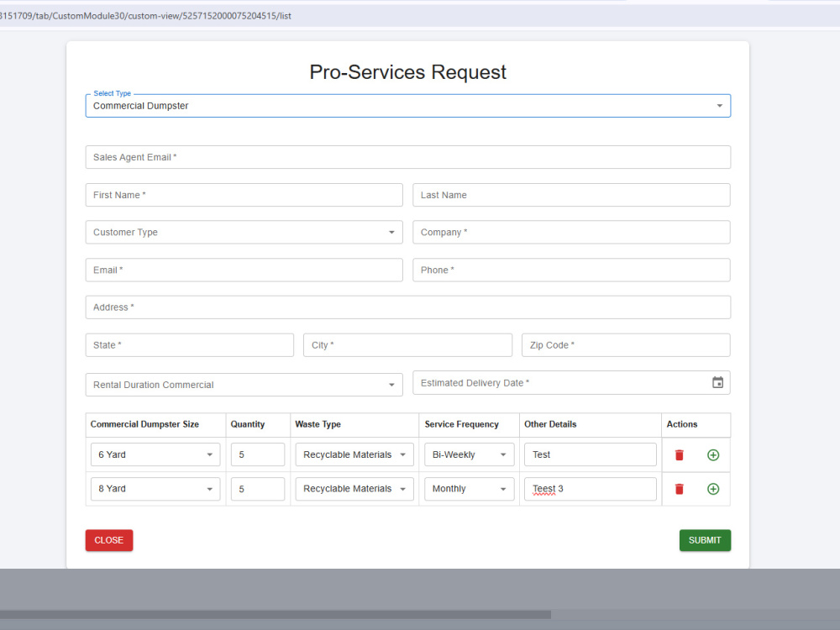Viewport: 840px width, 630px height.
Task: Change the 6 Yard dumpster size dropdown
Action: coord(155,454)
